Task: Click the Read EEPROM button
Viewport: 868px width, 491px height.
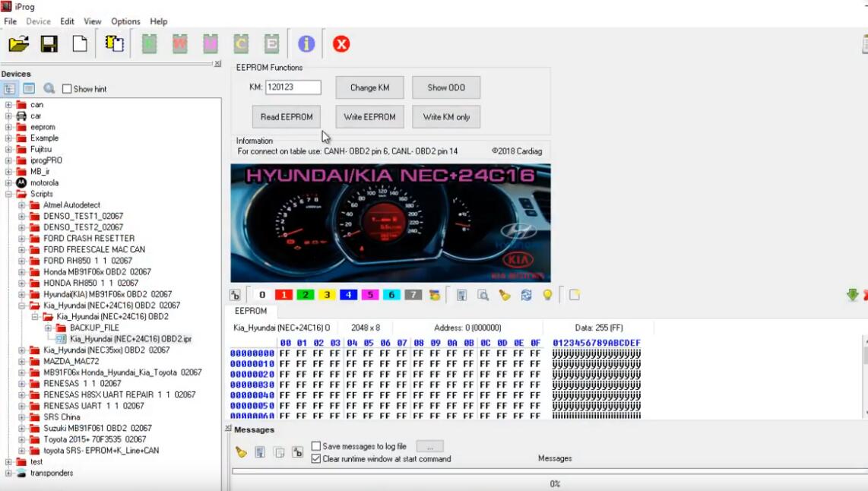Action: point(287,117)
